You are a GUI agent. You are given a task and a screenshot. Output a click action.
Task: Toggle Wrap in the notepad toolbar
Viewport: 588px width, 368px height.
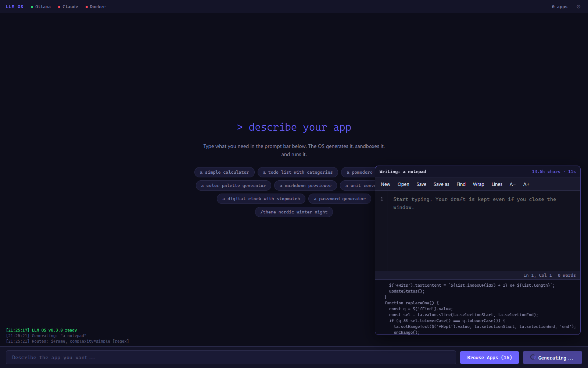point(478,184)
